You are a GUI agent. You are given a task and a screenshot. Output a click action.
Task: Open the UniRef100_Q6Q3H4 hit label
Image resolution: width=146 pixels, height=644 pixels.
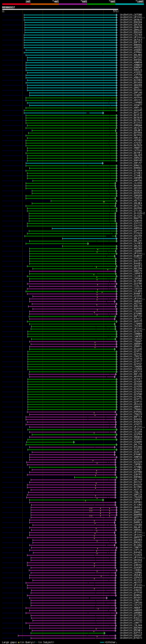pyautogui.click(x=131, y=85)
